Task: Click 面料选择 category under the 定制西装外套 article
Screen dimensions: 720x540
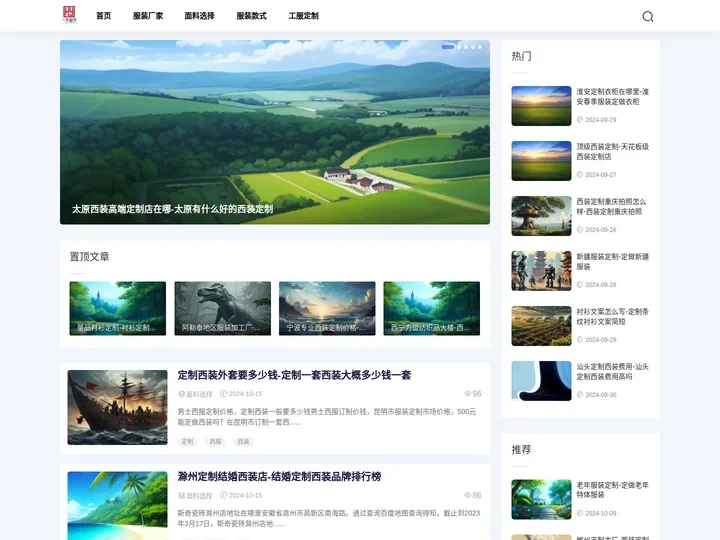Action: 199,394
